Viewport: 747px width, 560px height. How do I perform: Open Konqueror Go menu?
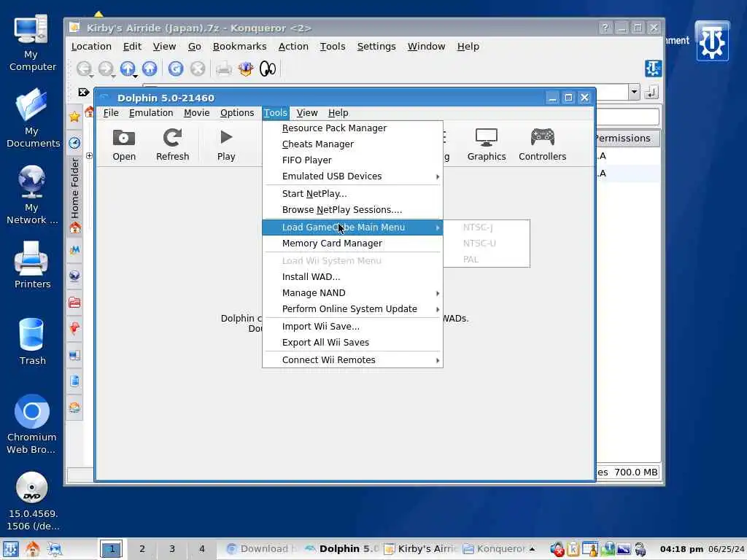194,46
